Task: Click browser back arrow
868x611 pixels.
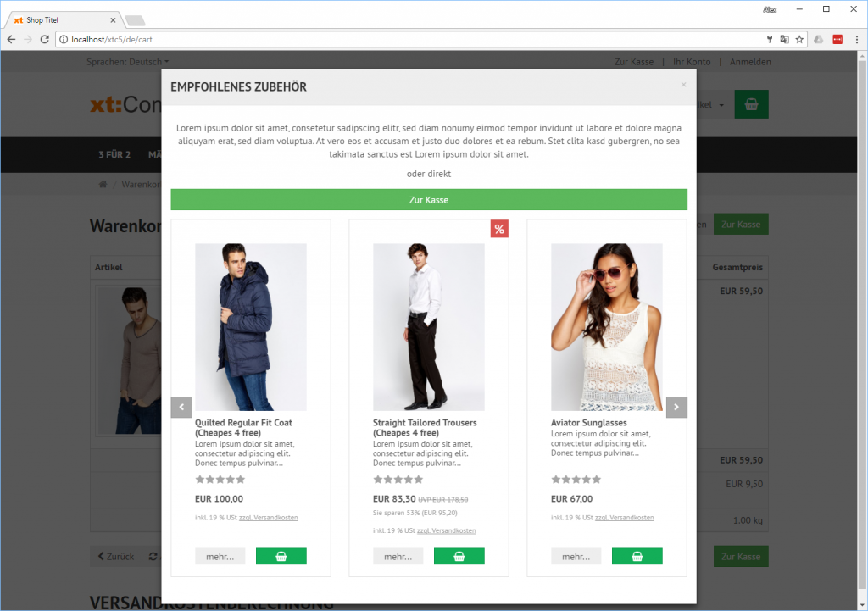Action: click(11, 39)
